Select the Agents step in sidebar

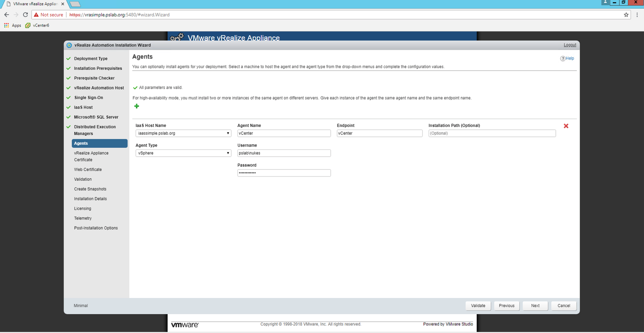[x=99, y=143]
